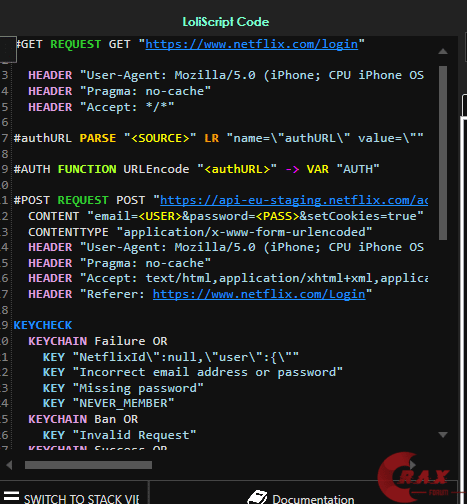Image resolution: width=467 pixels, height=504 pixels.
Task: Click the KEYCHAIN Ban OR line
Action: [83, 419]
